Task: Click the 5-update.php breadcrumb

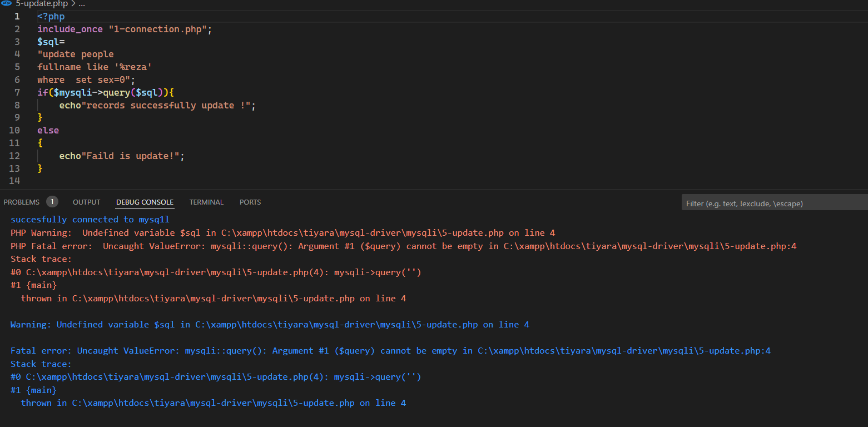Action: (x=42, y=3)
